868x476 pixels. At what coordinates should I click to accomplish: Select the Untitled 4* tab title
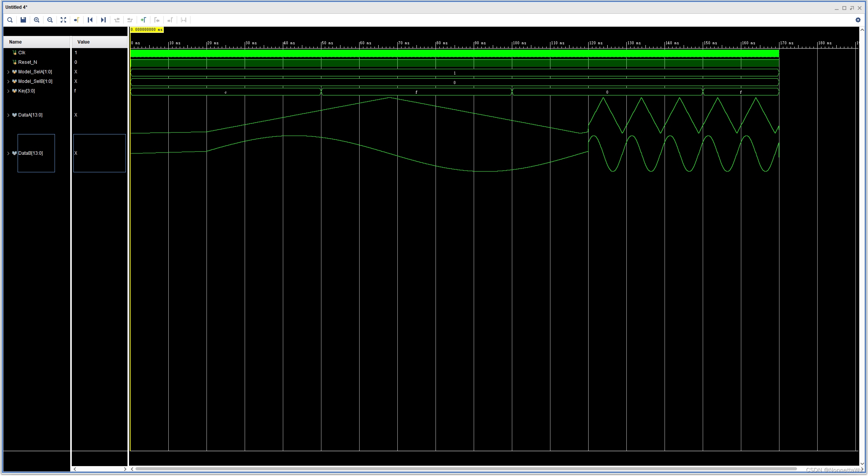[16, 7]
